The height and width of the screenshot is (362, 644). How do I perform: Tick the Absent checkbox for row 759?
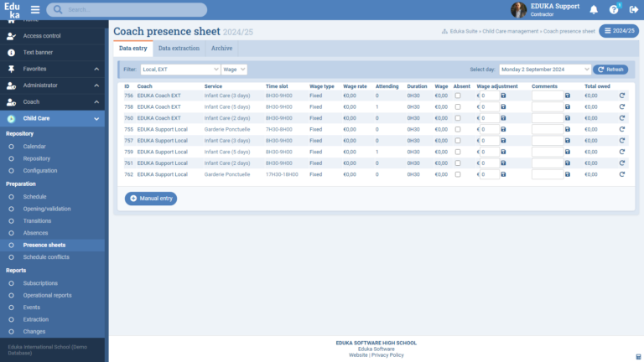[x=458, y=152]
